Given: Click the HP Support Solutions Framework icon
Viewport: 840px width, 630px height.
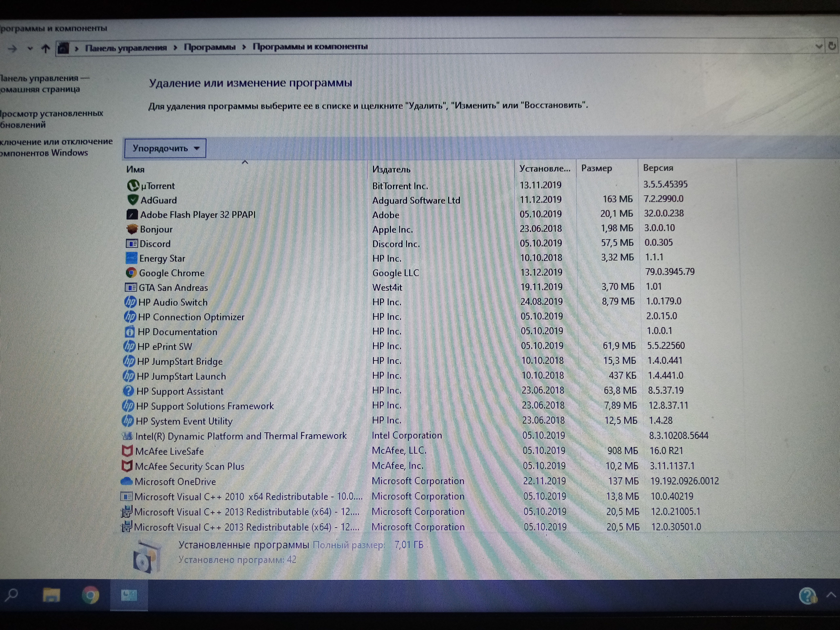Looking at the screenshot, I should tap(128, 406).
